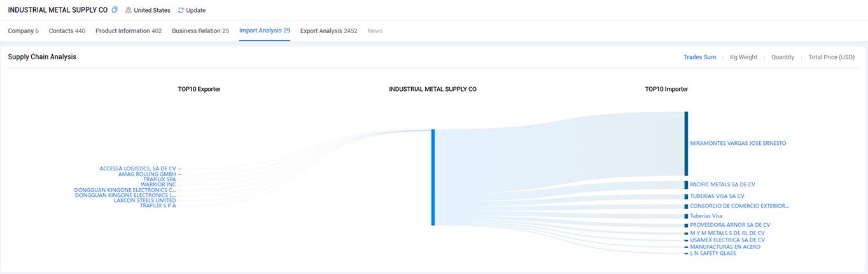Select the Trades Sum metric
Image resolution: width=868 pixels, height=274 pixels.
699,57
